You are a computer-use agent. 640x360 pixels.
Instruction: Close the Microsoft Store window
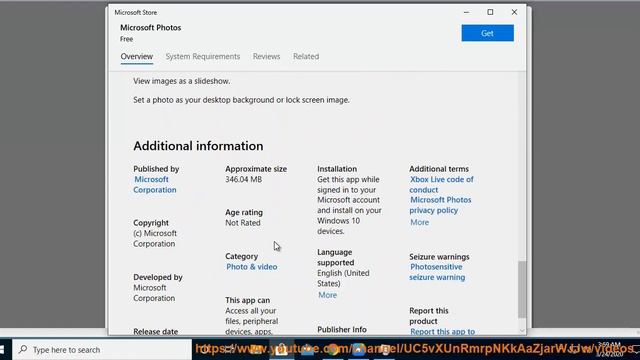click(514, 12)
